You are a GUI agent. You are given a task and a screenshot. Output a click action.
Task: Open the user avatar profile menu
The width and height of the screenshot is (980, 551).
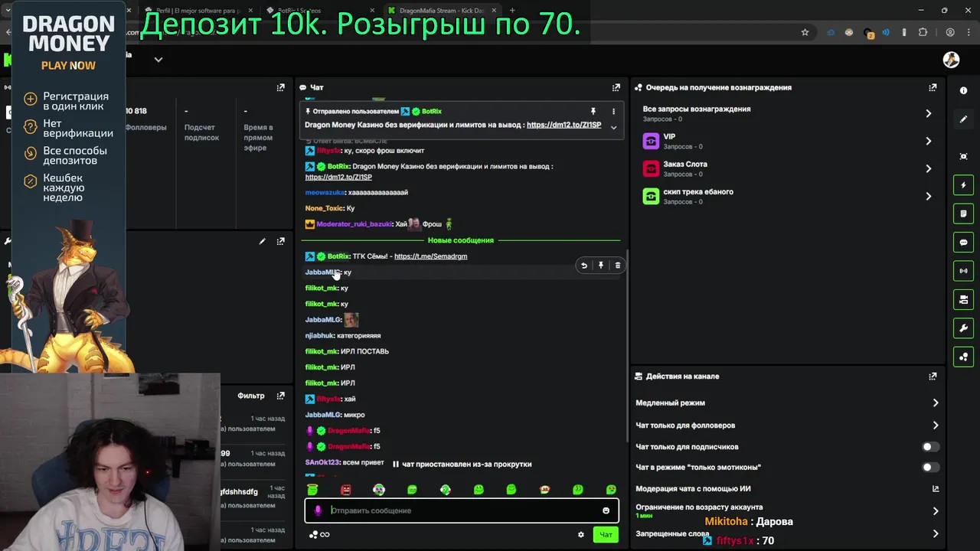coord(951,60)
